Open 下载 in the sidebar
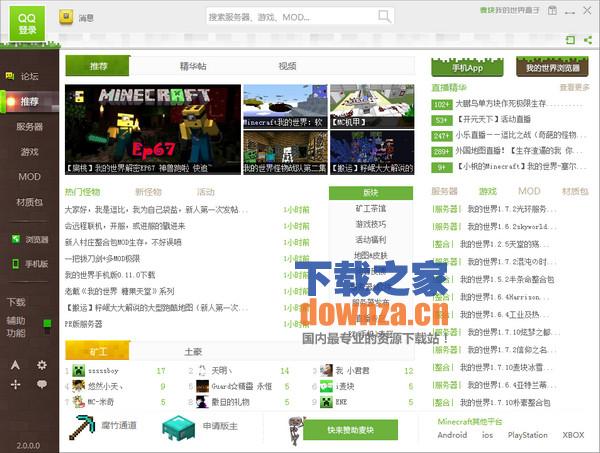 tap(16, 302)
